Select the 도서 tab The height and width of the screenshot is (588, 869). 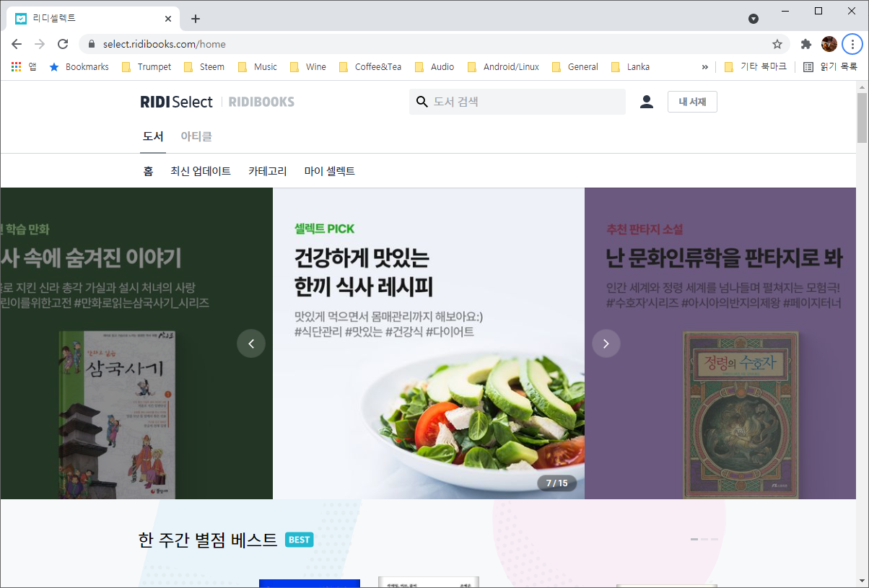pos(153,136)
